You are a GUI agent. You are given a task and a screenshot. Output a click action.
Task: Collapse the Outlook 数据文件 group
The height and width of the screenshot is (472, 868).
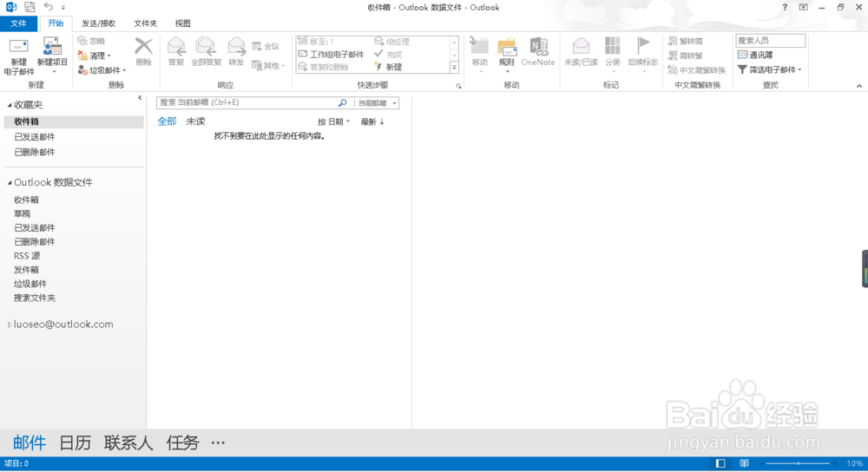pyautogui.click(x=10, y=182)
